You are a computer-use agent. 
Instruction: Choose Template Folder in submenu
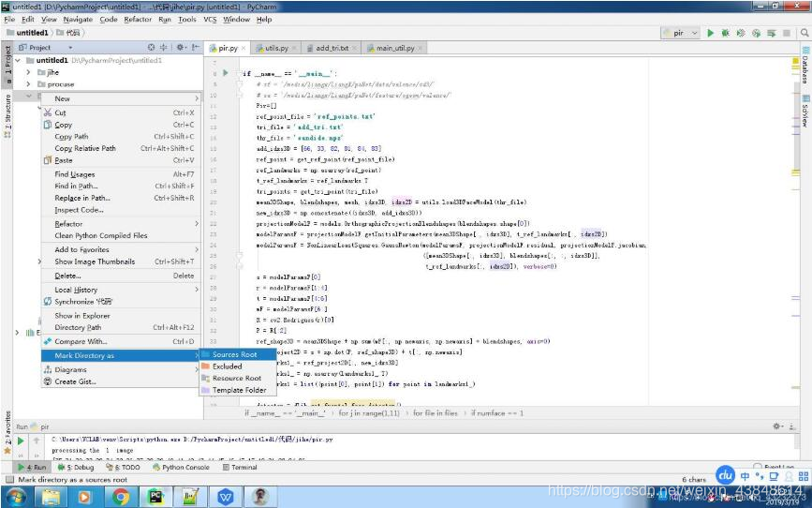click(x=237, y=390)
